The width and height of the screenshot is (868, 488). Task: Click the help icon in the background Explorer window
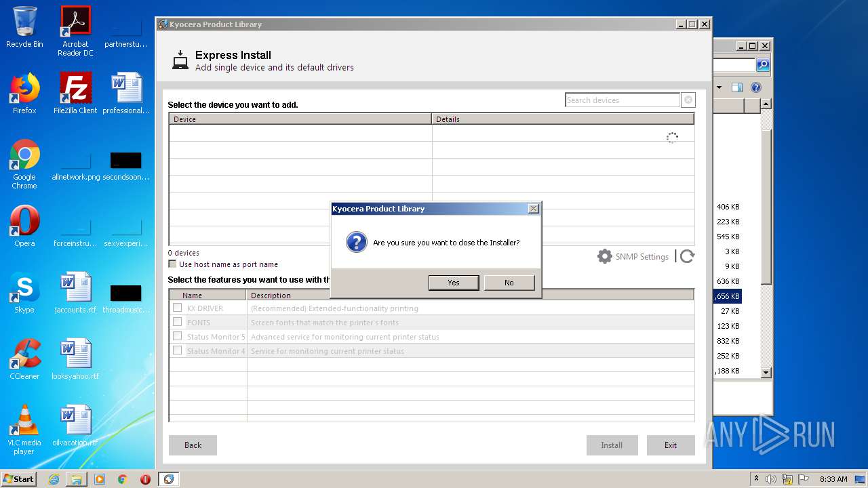[756, 87]
